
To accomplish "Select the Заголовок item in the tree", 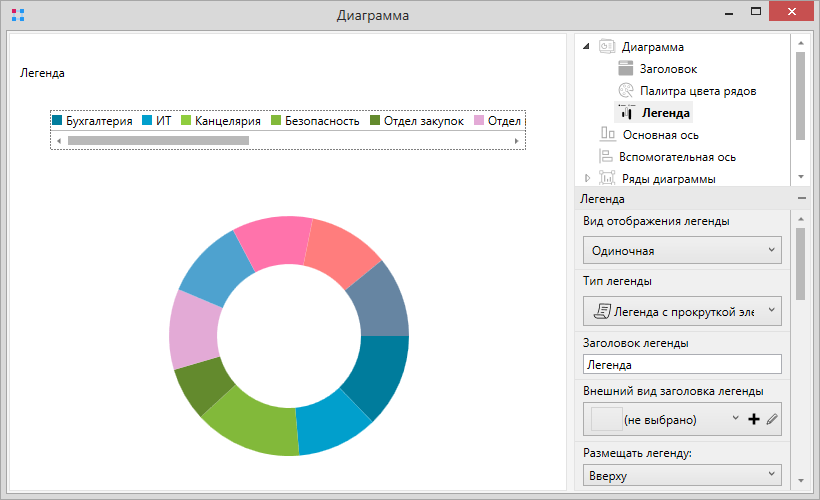I will (x=668, y=69).
